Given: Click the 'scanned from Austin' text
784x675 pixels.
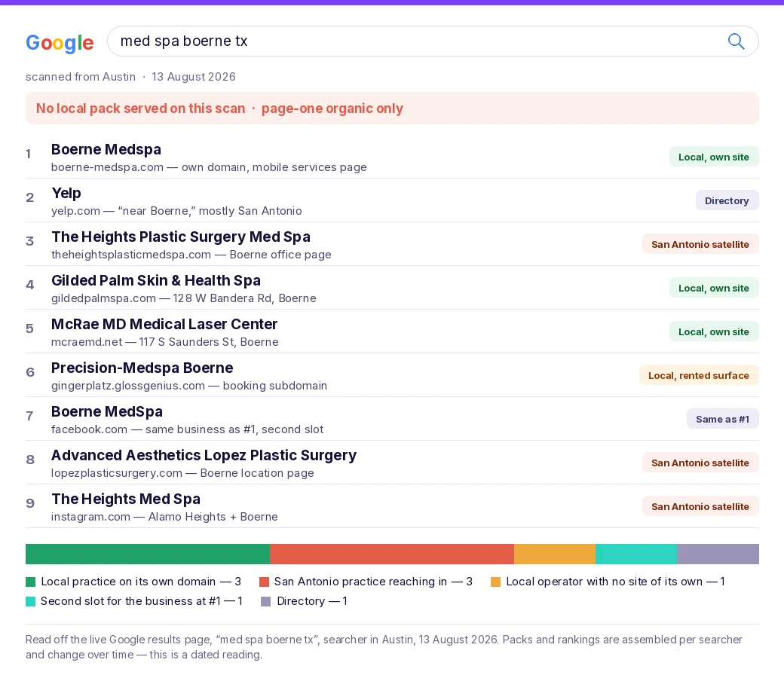Looking at the screenshot, I should tap(81, 76).
